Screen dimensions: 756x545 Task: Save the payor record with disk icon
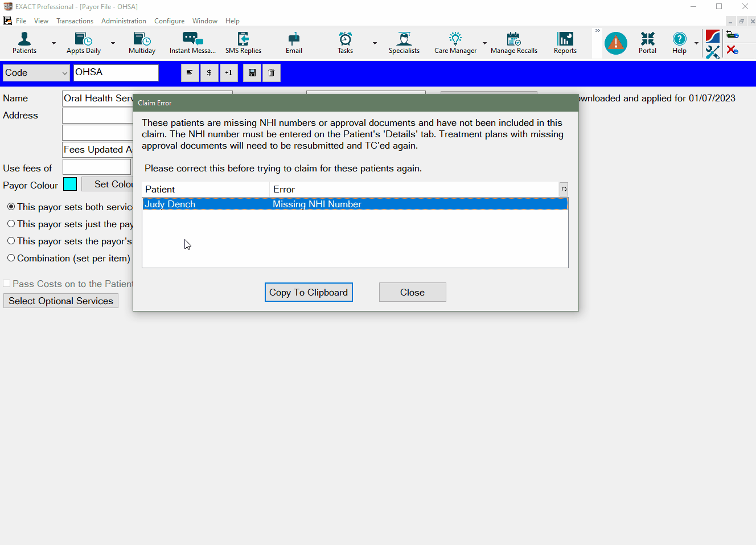(251, 72)
